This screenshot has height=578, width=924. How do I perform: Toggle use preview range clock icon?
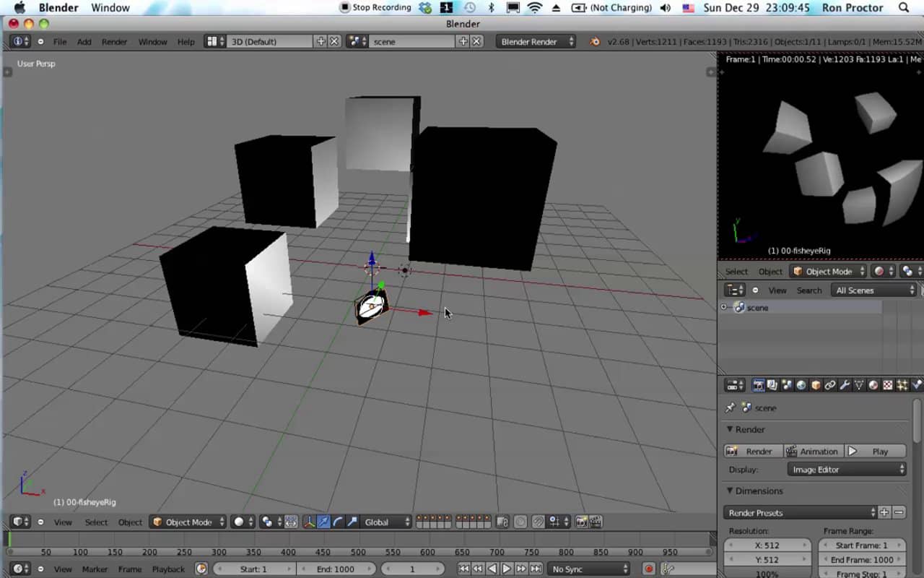pyautogui.click(x=201, y=569)
